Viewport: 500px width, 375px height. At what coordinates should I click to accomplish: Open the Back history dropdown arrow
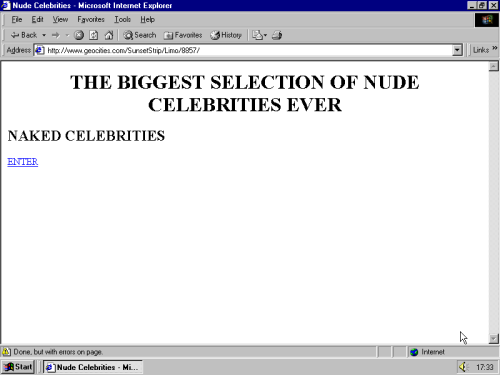pyautogui.click(x=44, y=35)
